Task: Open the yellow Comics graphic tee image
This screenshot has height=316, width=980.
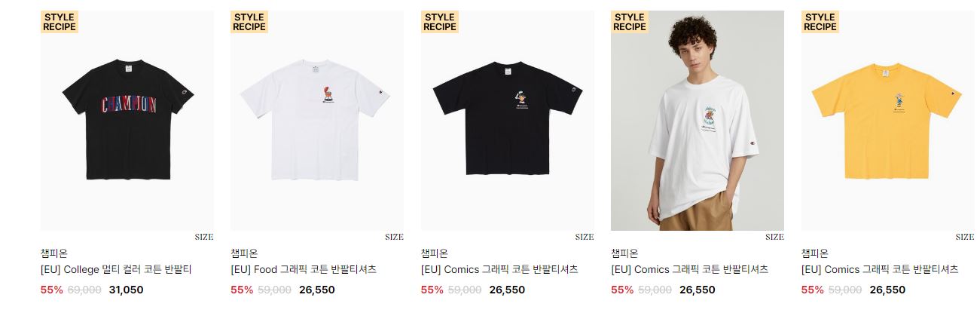Action: 887,121
